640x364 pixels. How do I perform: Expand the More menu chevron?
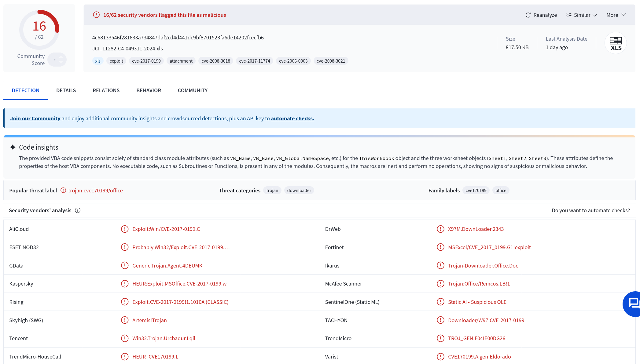pyautogui.click(x=624, y=15)
